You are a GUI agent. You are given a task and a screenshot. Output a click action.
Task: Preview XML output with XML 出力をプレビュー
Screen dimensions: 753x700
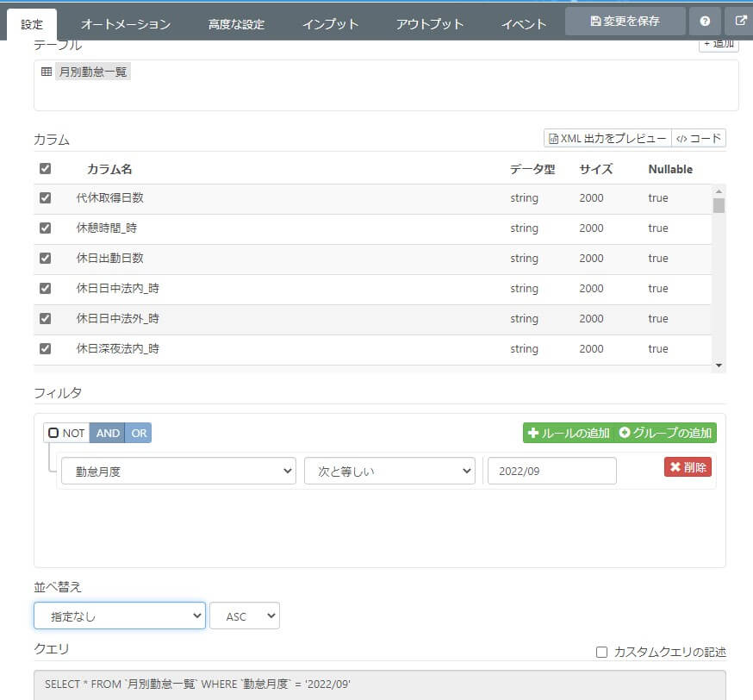coord(607,139)
